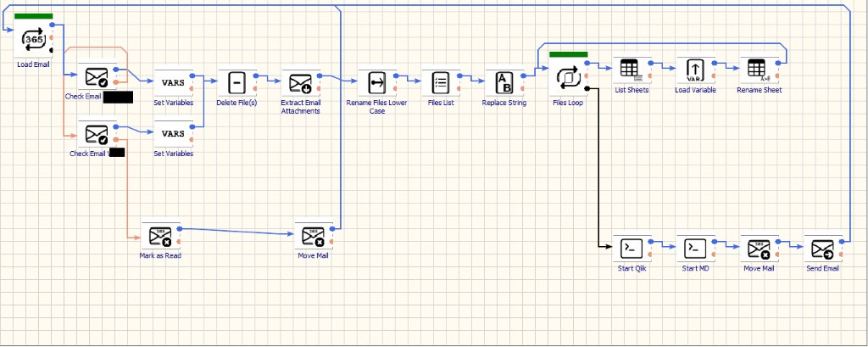Select the Load Email 365 loop node
The height and width of the screenshot is (347, 868).
point(33,39)
